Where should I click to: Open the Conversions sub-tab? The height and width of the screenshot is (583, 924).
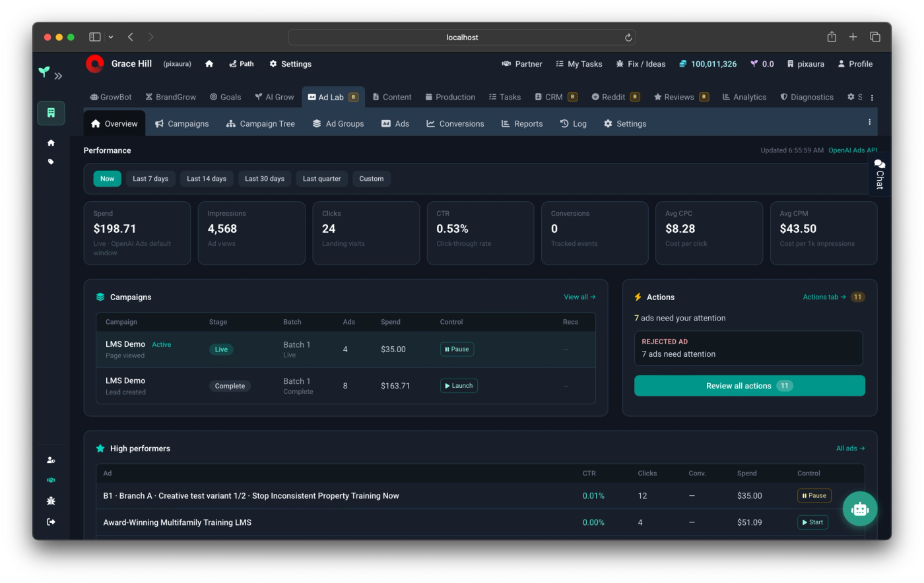455,123
